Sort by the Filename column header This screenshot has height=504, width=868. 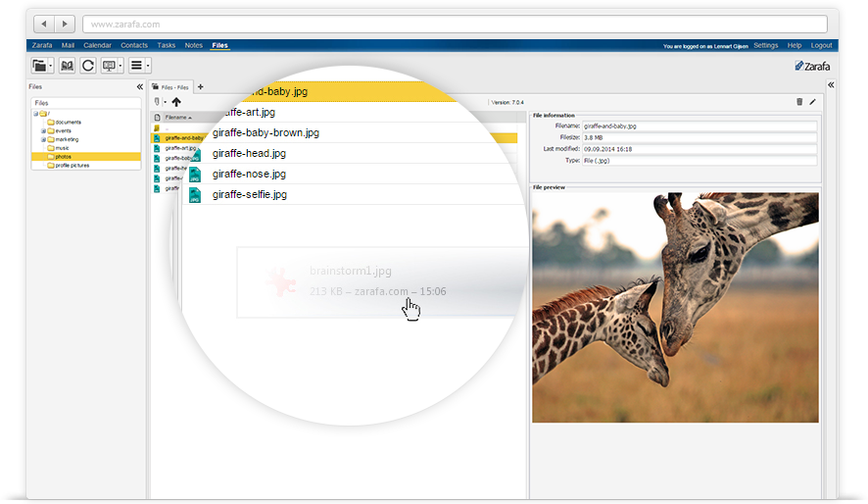coord(178,118)
